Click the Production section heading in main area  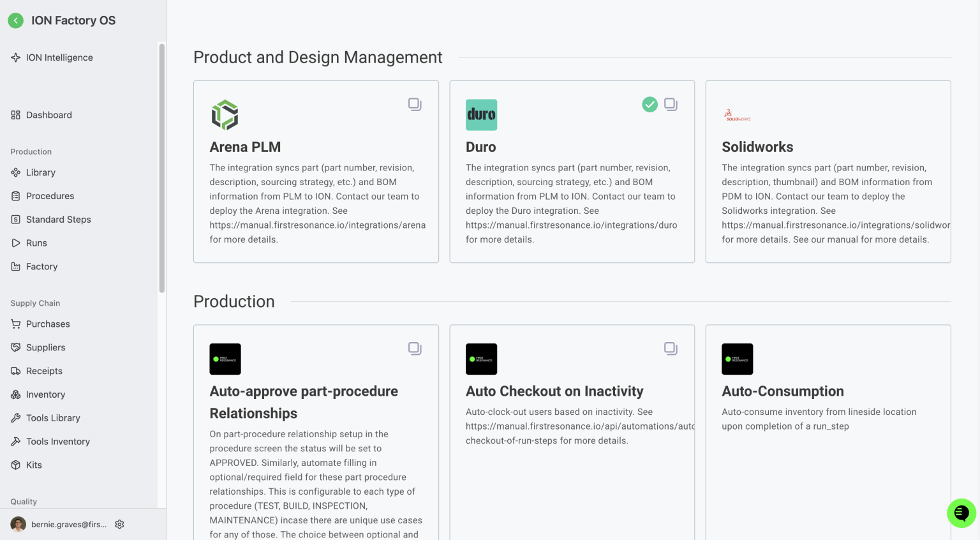pyautogui.click(x=234, y=302)
